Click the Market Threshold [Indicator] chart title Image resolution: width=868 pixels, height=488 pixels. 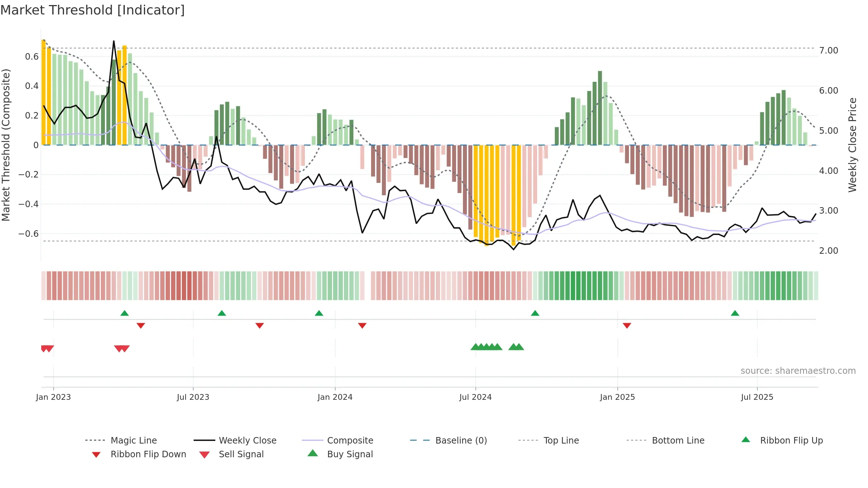click(x=93, y=10)
